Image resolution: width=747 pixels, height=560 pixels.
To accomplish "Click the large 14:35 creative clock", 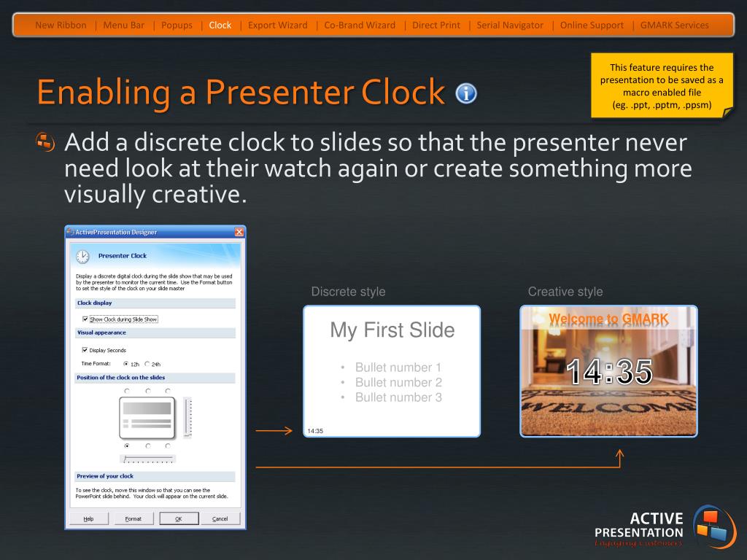I will 609,371.
